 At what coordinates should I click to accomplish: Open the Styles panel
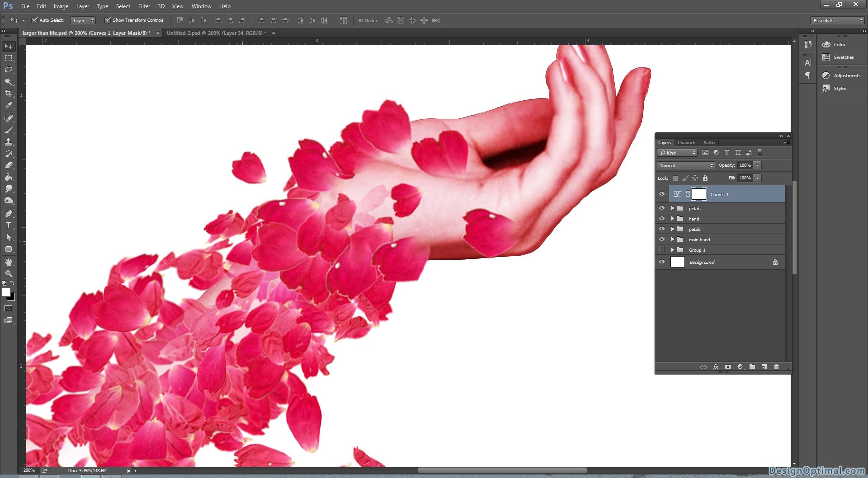840,89
